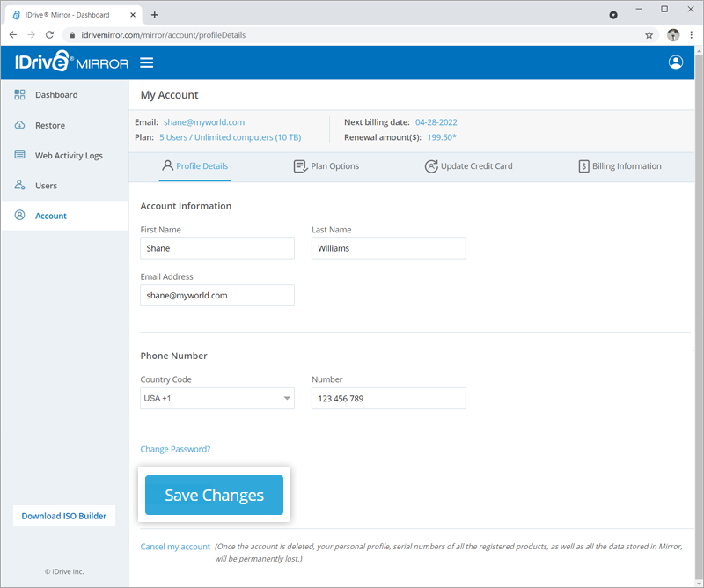Open the Change Password link
704x588 pixels.
tap(175, 449)
